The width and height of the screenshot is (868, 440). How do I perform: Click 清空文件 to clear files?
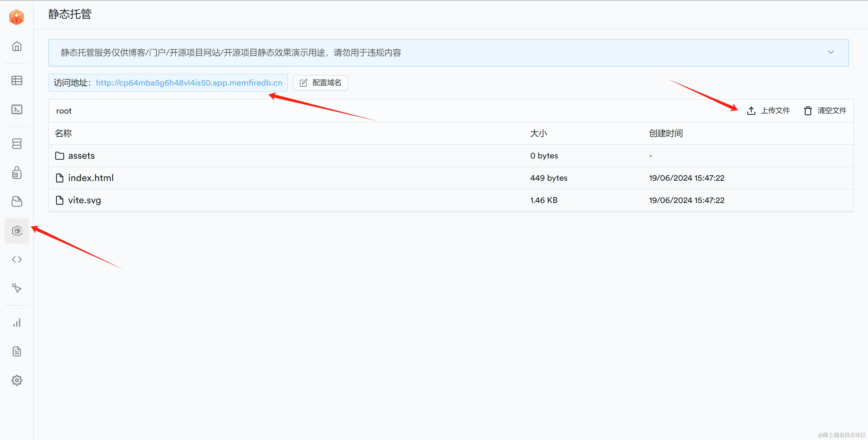pos(825,111)
